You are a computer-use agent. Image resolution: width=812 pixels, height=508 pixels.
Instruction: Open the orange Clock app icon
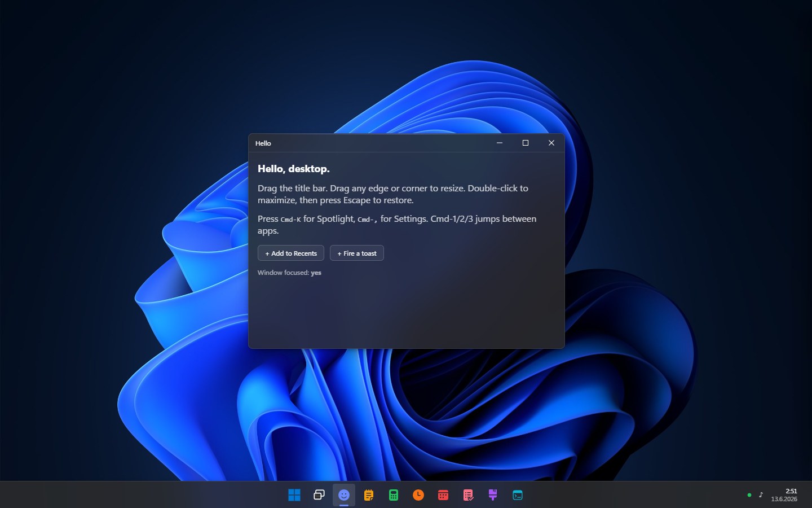418,495
